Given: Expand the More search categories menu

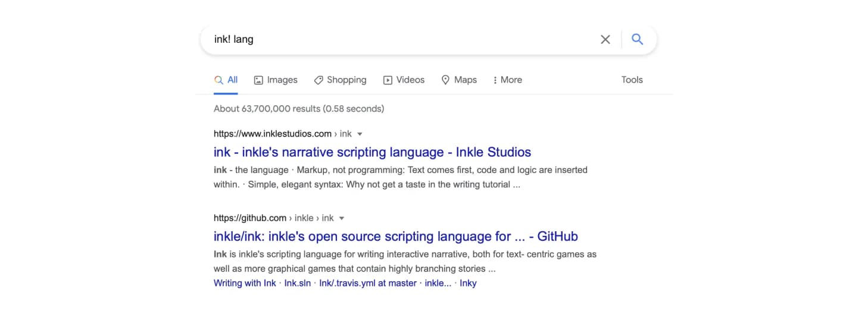Looking at the screenshot, I should click(x=507, y=80).
